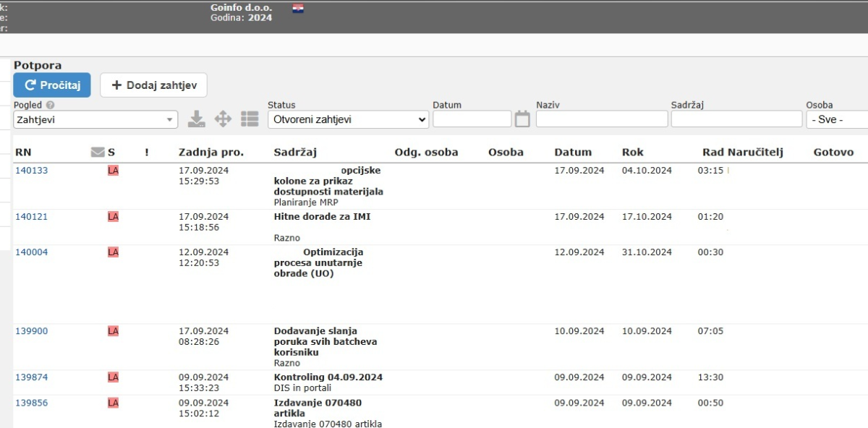
Task: Open the Status dropdown Otvoreni zahtjevi
Action: 349,119
